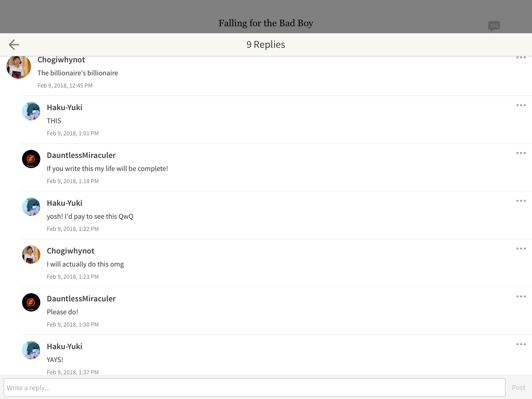Open options for Chogiwhynot's billionaire comment
Image resolution: width=532 pixels, height=399 pixels.
521,58
